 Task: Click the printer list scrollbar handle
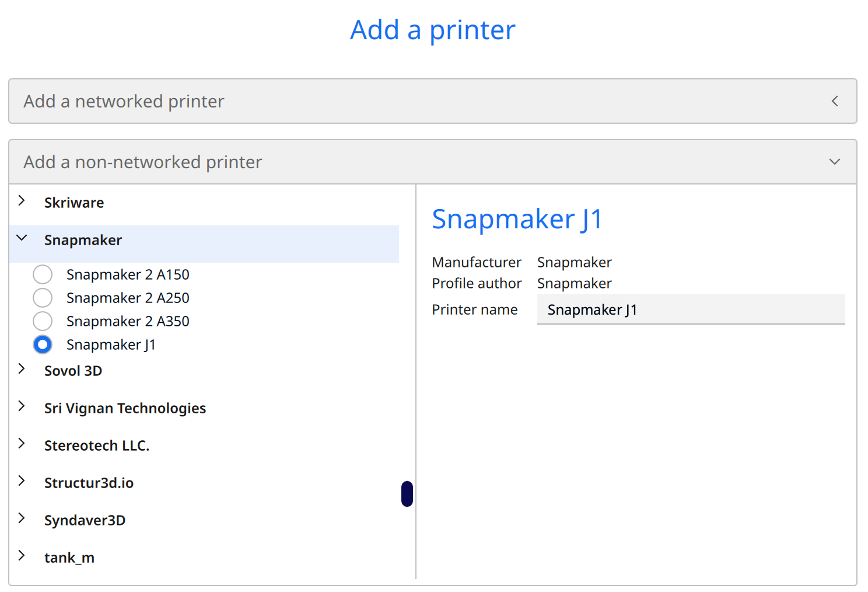point(407,494)
